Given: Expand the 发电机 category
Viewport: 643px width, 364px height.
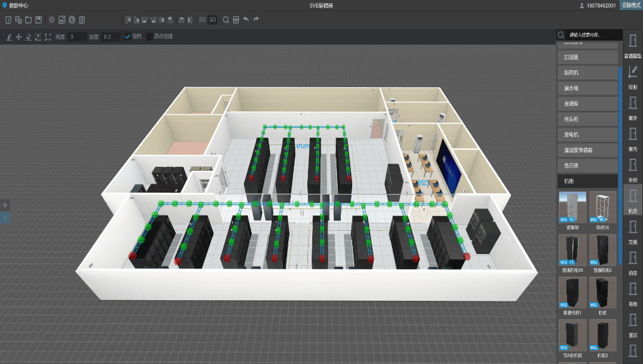Looking at the screenshot, I should coord(587,135).
